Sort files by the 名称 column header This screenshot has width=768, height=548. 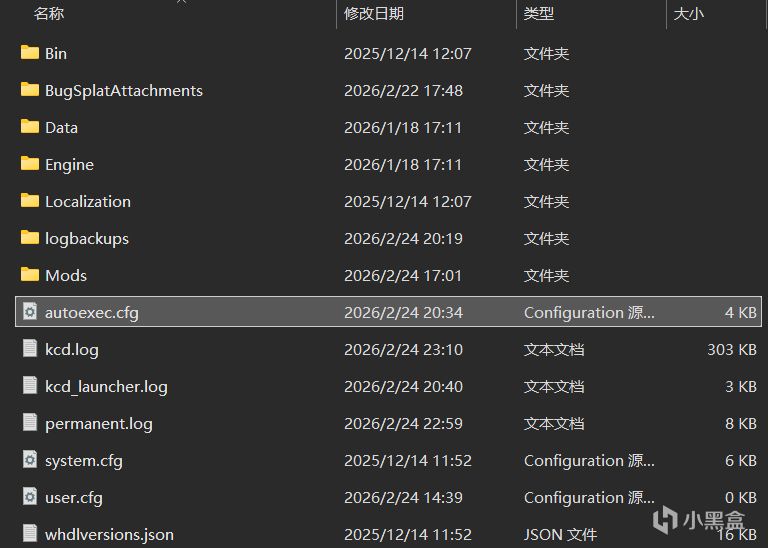pyautogui.click(x=49, y=13)
